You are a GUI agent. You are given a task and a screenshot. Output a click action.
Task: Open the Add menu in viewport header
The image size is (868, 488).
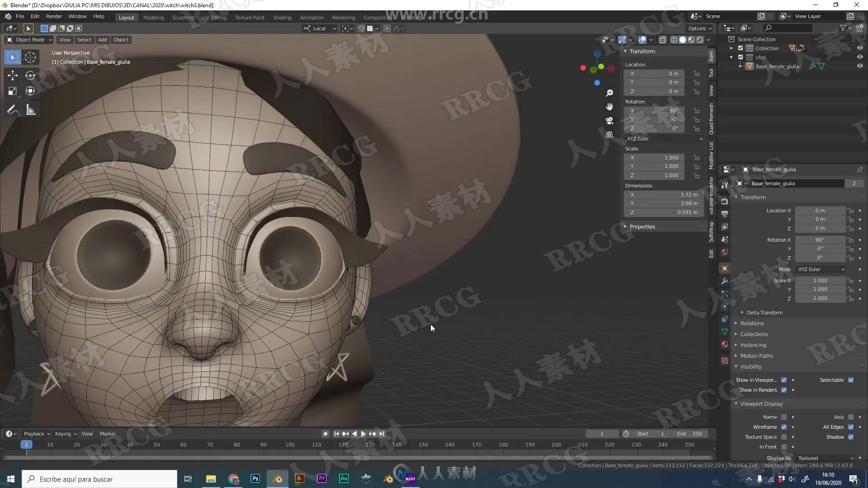tap(103, 40)
